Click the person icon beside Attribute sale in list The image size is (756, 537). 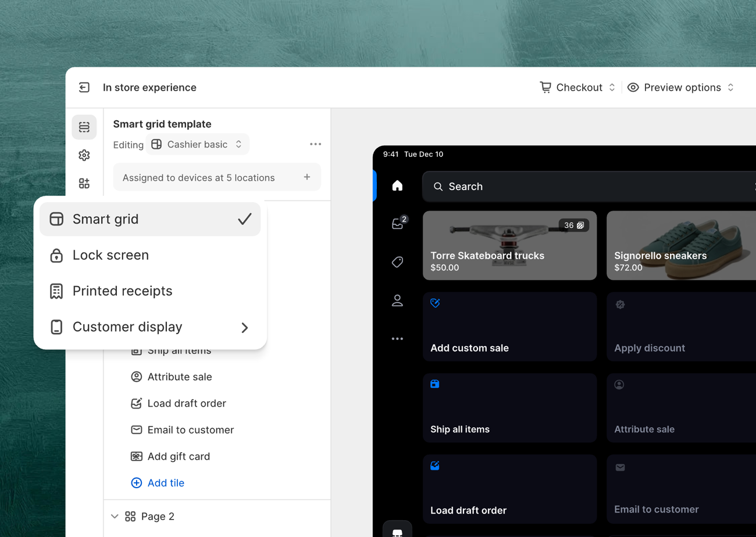(137, 377)
